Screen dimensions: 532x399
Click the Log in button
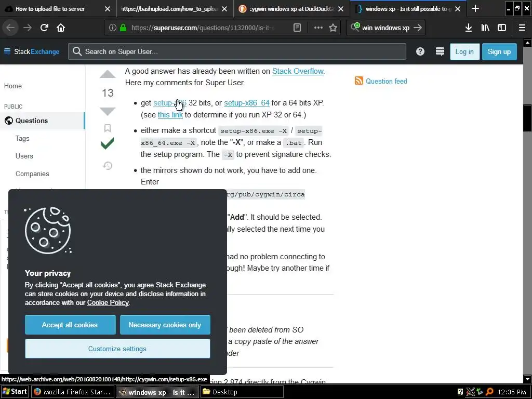coord(464,51)
